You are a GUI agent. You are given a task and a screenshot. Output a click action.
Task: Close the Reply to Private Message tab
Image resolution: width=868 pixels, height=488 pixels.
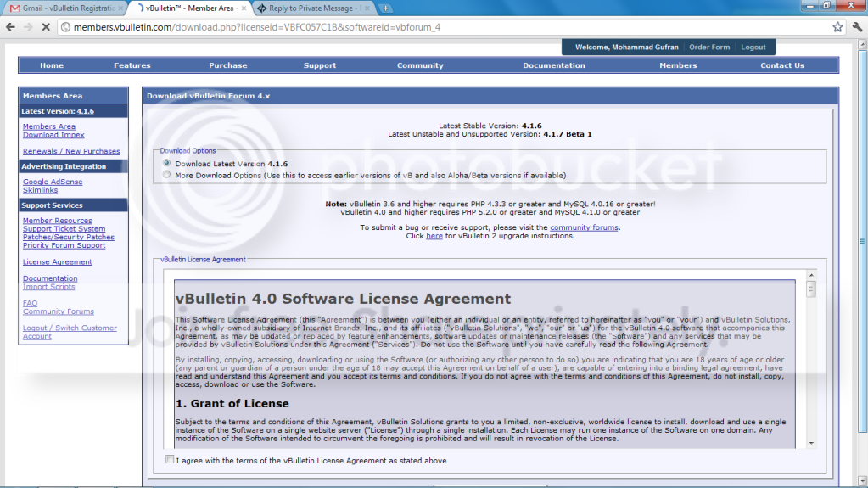click(367, 8)
